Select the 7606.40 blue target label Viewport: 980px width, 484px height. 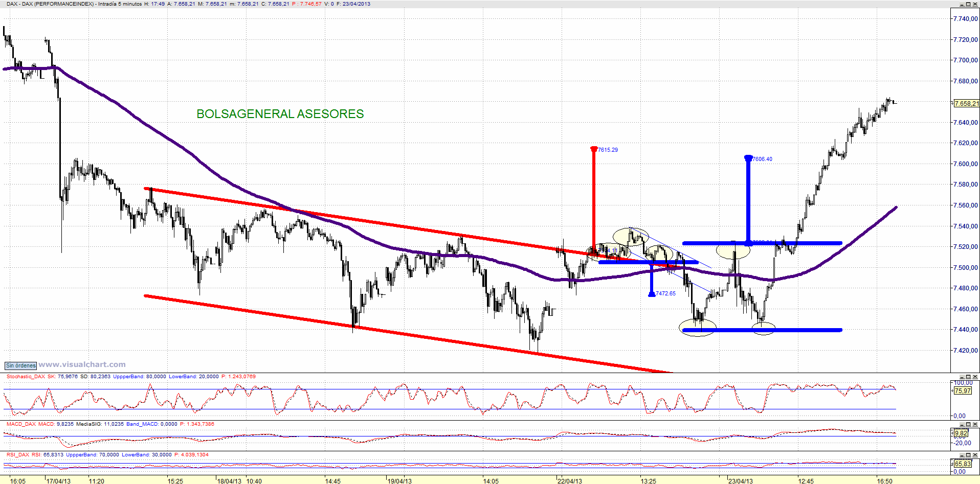click(x=762, y=159)
